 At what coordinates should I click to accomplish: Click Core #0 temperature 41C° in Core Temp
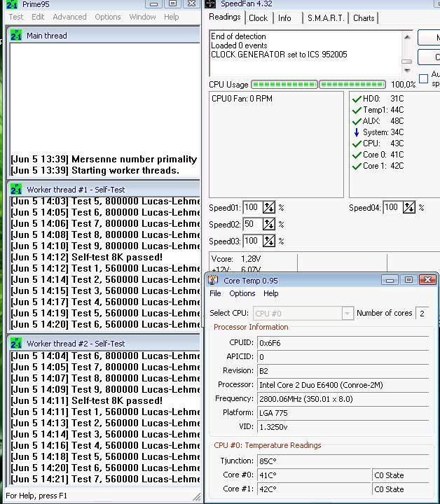(x=315, y=475)
